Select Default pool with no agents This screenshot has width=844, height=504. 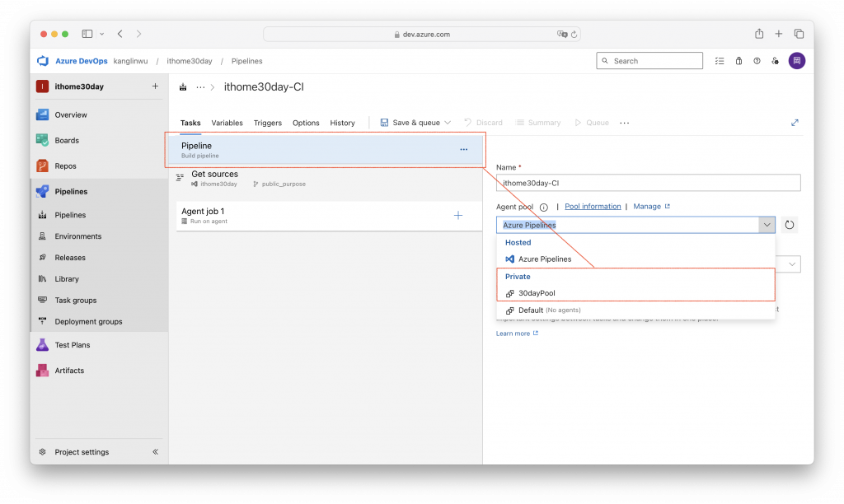635,310
